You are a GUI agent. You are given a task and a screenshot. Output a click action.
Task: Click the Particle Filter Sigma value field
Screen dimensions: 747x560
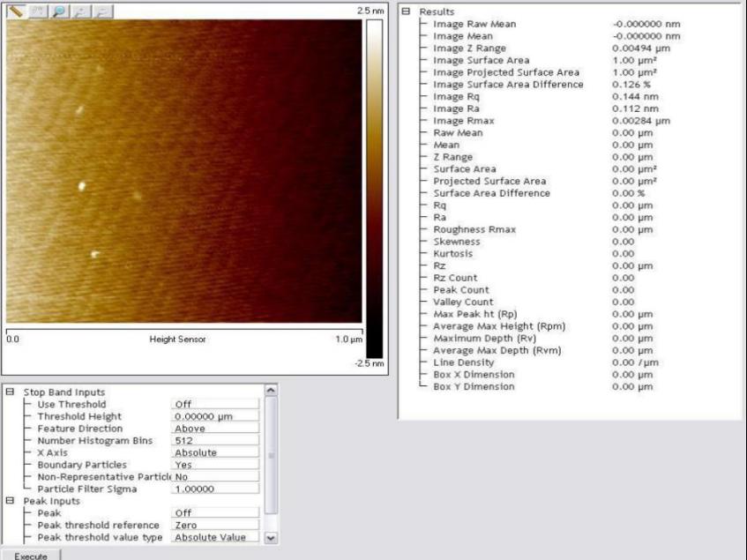tap(215, 489)
